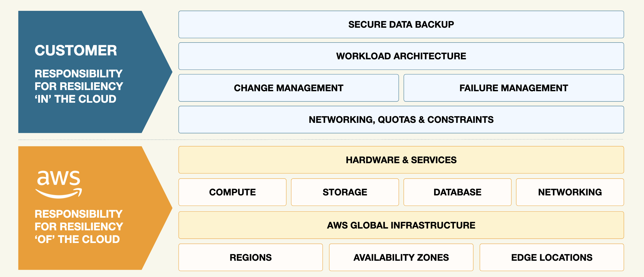Click the AWS logo
The width and height of the screenshot is (644, 277).
pos(59,184)
